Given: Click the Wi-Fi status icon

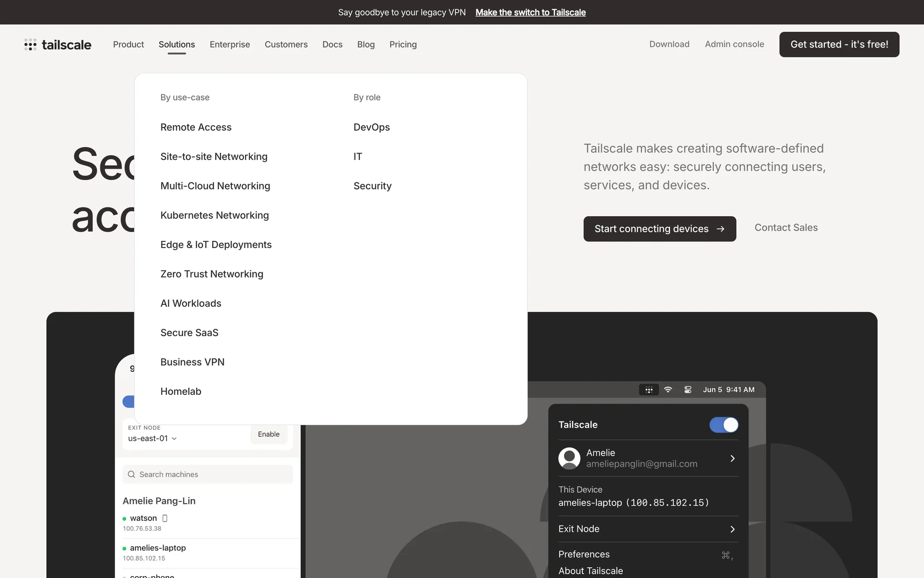Looking at the screenshot, I should coord(668,390).
